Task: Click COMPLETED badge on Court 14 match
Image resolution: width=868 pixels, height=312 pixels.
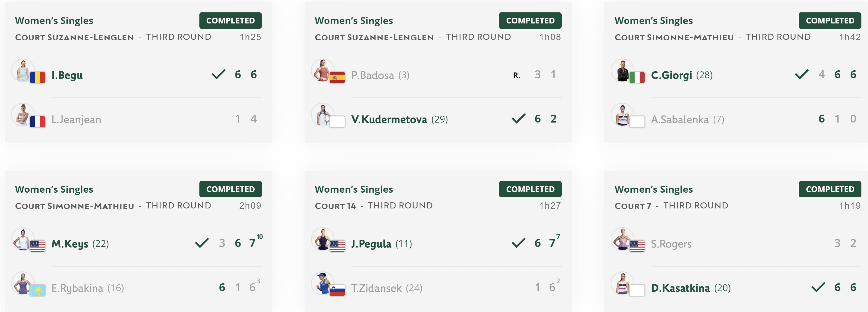Action: point(530,189)
